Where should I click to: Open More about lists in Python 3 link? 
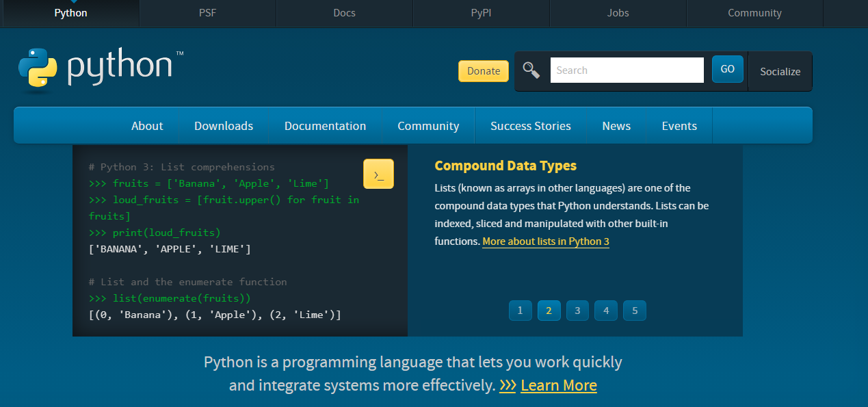[545, 241]
